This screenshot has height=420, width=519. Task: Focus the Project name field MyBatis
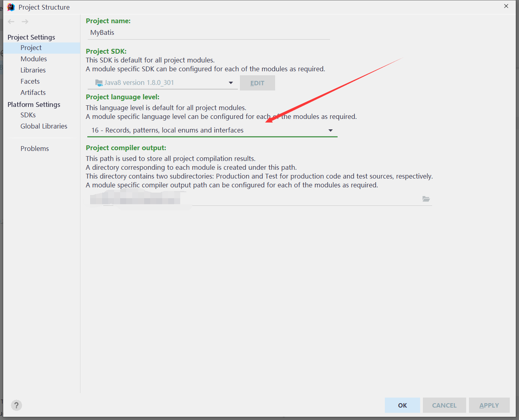(208, 33)
